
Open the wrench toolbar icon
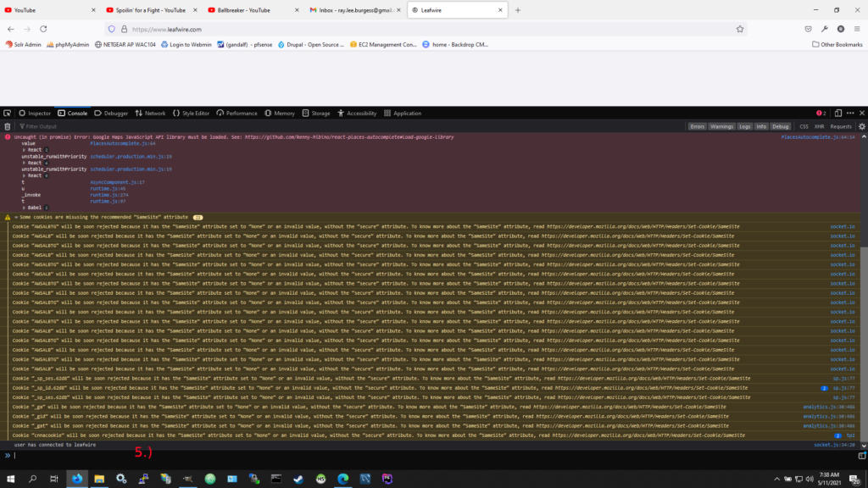pyautogui.click(x=824, y=29)
